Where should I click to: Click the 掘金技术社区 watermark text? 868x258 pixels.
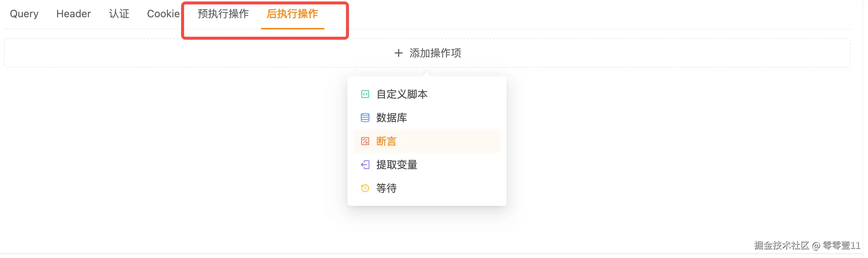coord(781,246)
